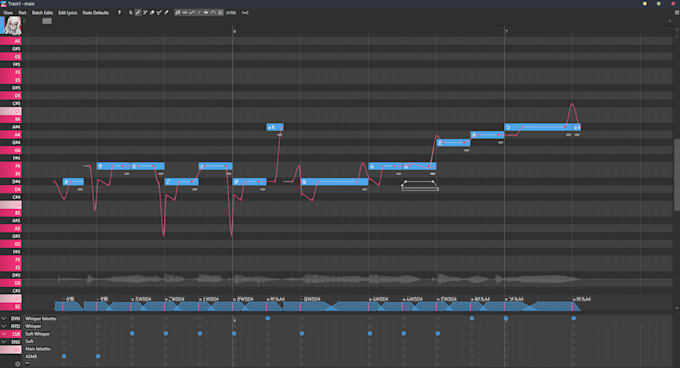Image resolution: width=680 pixels, height=368 pixels.
Task: Click the Edit Lyrics menu button
Action: [x=68, y=13]
